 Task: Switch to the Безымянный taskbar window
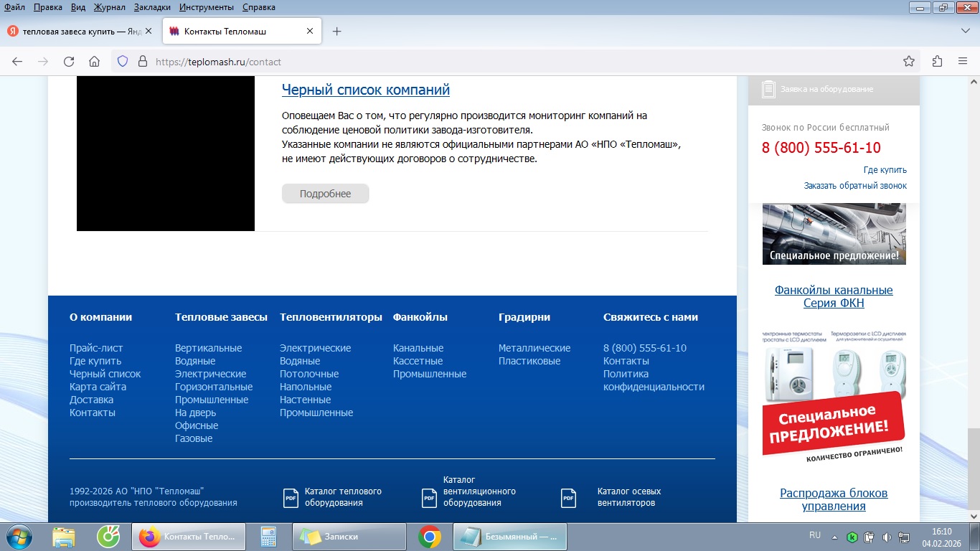(510, 537)
